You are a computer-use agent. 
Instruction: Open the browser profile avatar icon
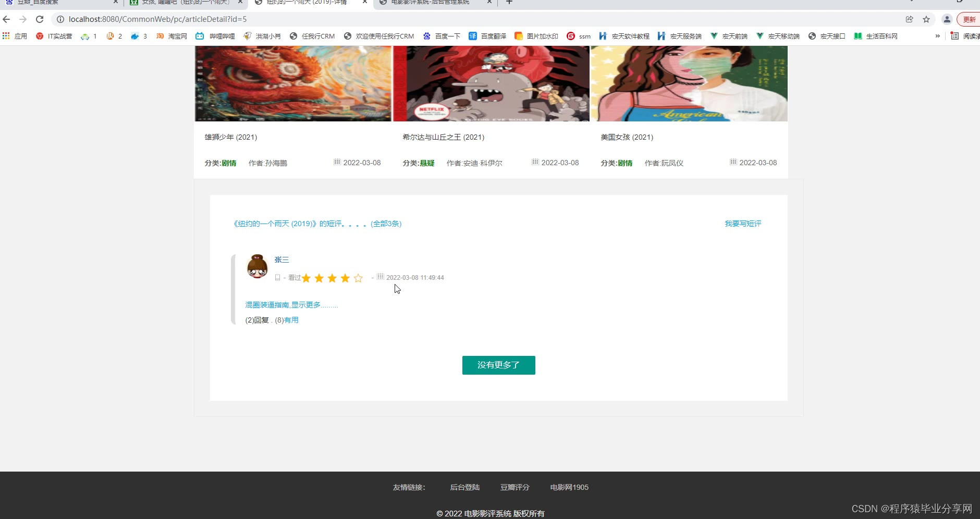tap(947, 19)
